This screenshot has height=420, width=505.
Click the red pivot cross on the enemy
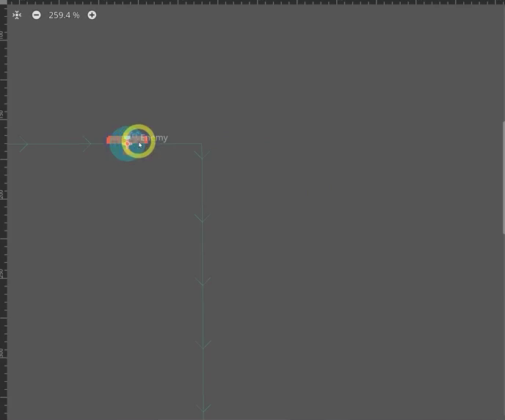pos(127,144)
